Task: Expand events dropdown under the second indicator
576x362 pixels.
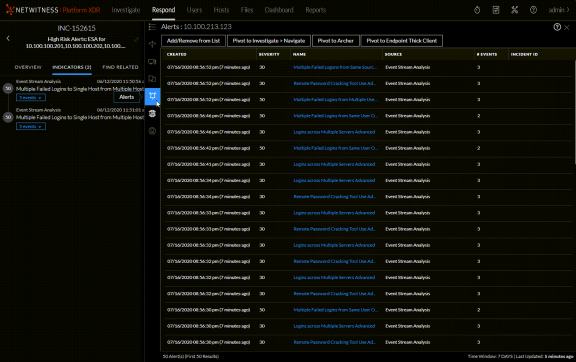Action: tap(31, 126)
